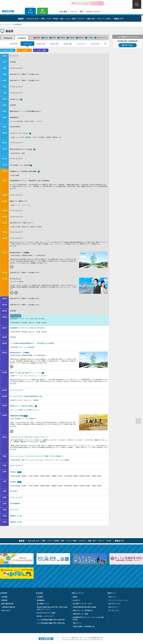This screenshot has width=143, height=644.
Task: Open the SNS / 配信 menu
Action: click(63, 11)
